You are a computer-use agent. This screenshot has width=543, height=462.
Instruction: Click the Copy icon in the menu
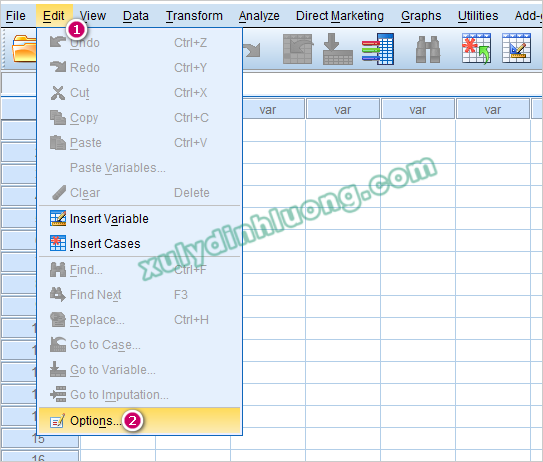pos(57,117)
